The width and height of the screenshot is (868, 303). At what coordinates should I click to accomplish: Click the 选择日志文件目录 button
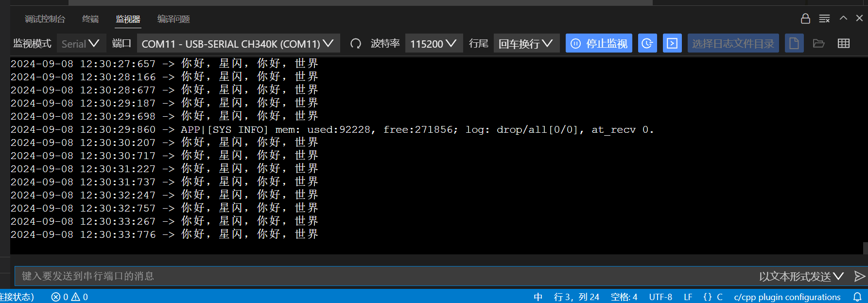[732, 43]
